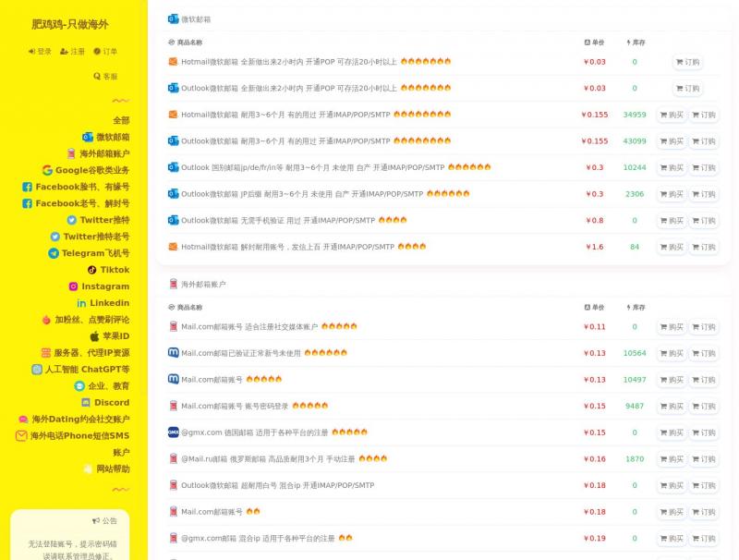Click 订购 for @gmx.com邮箱 混合ip row

click(x=704, y=538)
